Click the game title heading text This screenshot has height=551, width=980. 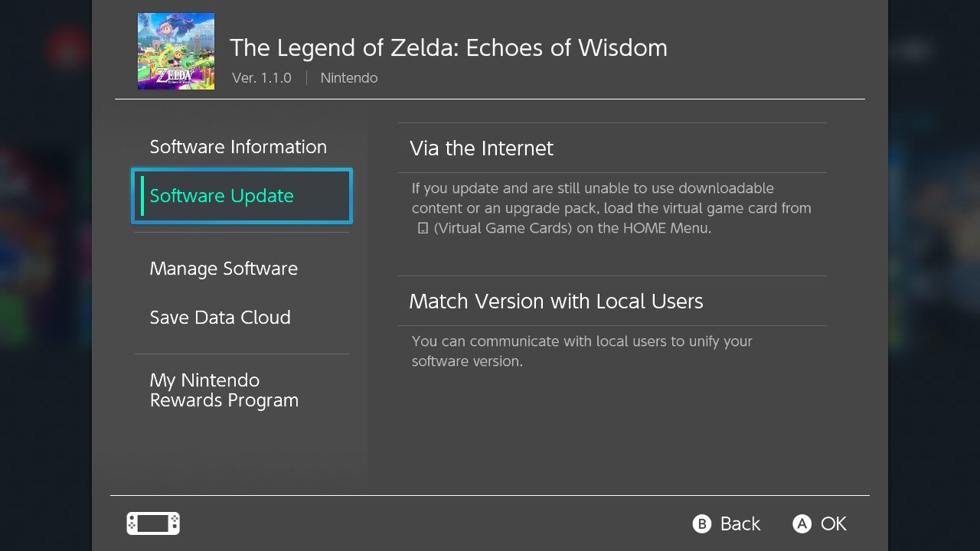tap(449, 47)
